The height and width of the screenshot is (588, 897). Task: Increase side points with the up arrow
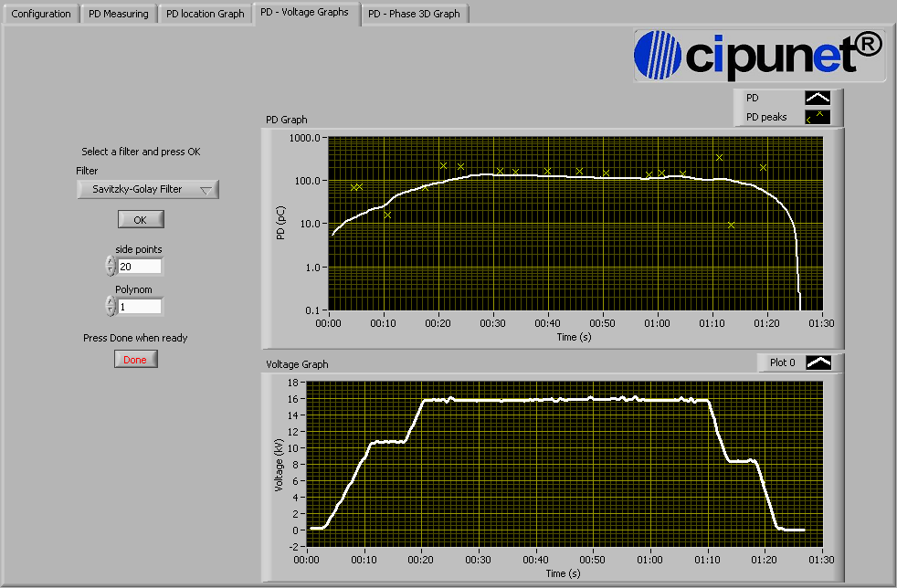[x=111, y=261]
